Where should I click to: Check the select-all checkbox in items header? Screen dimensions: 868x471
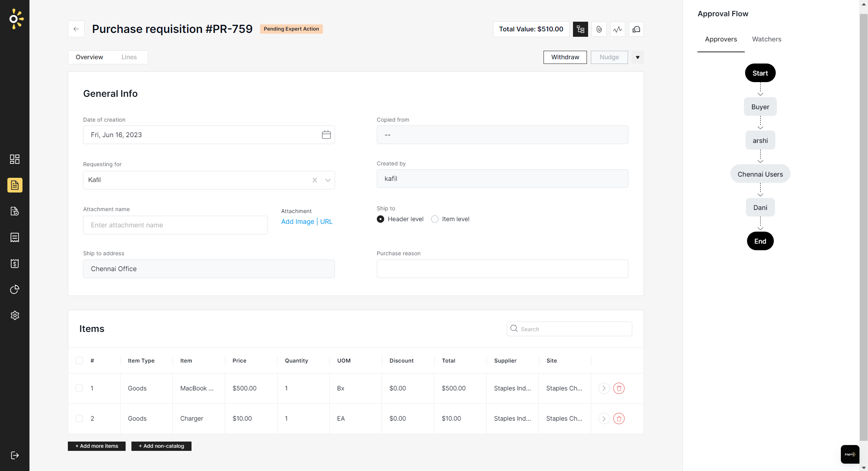coord(79,360)
